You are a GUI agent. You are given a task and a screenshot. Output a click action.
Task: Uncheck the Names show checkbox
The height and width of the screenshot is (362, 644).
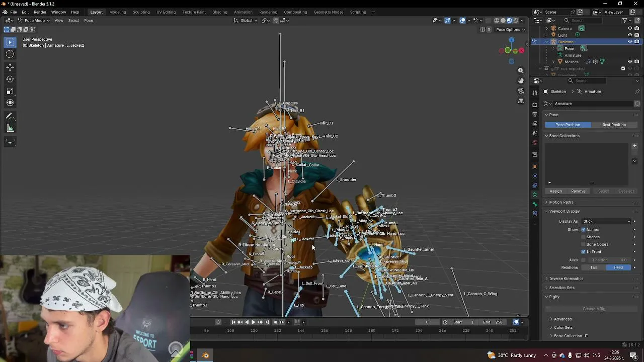point(584,230)
